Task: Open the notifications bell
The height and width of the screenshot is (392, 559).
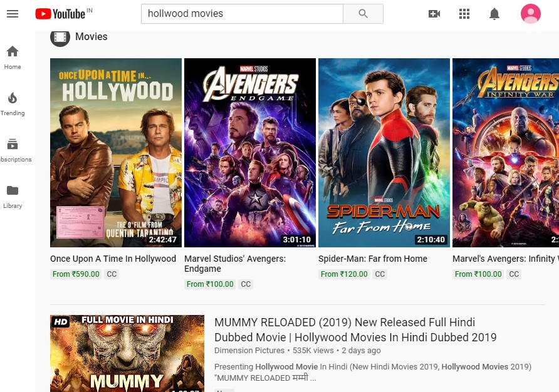Action: 494,14
